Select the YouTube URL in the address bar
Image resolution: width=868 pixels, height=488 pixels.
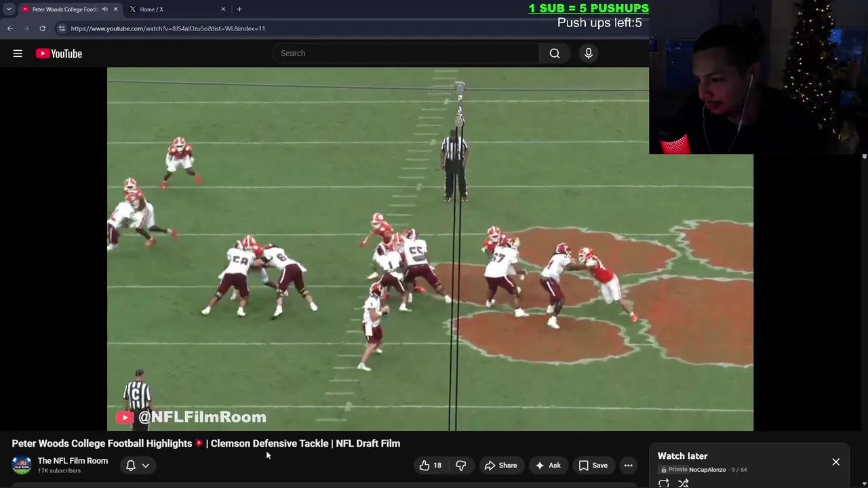[x=167, y=28]
